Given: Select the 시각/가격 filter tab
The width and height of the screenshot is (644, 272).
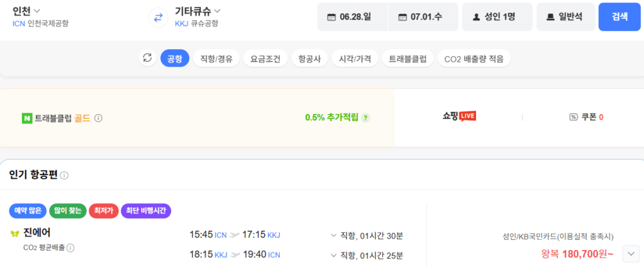Looking at the screenshot, I should pos(354,59).
